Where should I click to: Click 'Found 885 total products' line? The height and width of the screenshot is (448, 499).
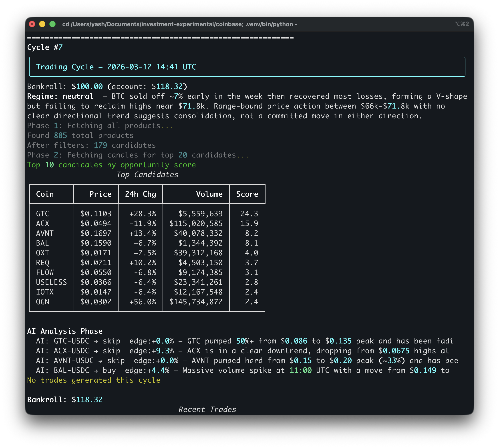tap(80, 135)
